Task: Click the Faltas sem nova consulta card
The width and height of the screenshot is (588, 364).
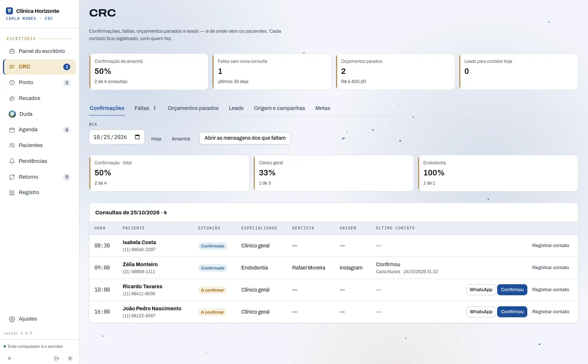Action: (272, 72)
